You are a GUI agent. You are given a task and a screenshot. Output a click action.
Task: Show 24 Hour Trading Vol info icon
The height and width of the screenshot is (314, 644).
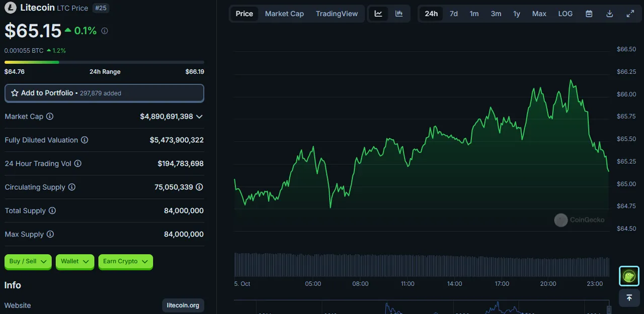(78, 164)
